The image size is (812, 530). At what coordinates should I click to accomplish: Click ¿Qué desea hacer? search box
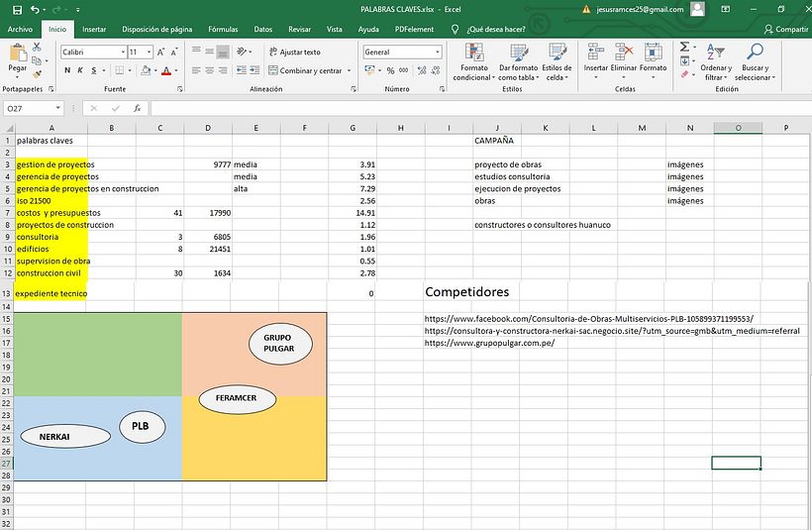coord(489,29)
